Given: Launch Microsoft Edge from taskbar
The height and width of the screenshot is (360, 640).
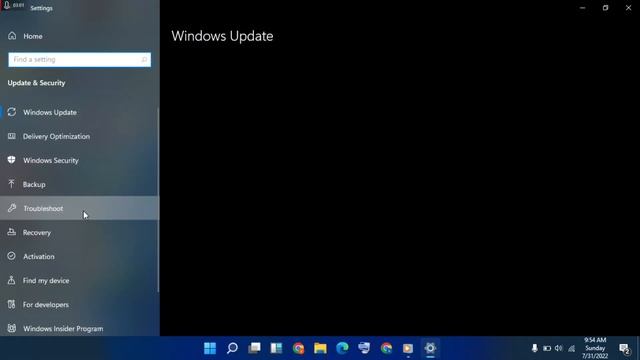Looking at the screenshot, I should [342, 348].
